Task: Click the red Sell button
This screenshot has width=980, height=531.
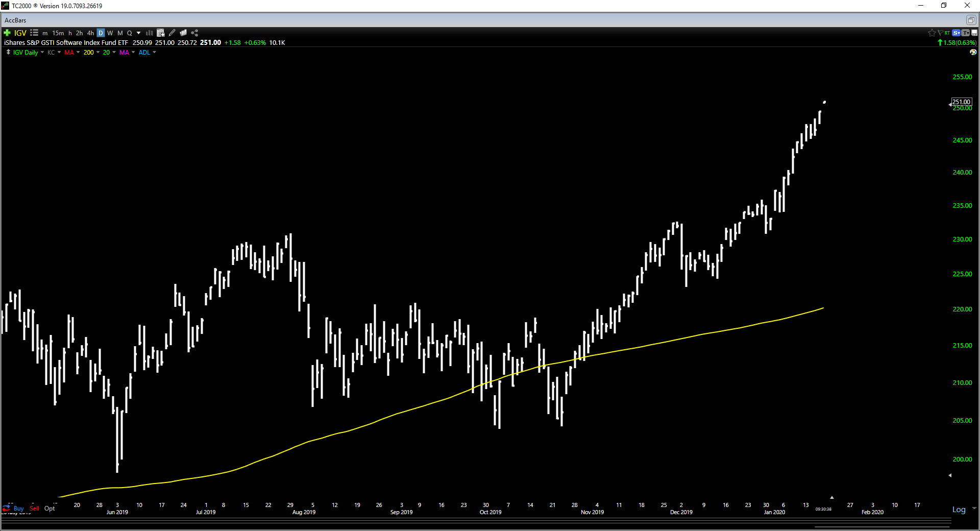Action: pos(34,509)
